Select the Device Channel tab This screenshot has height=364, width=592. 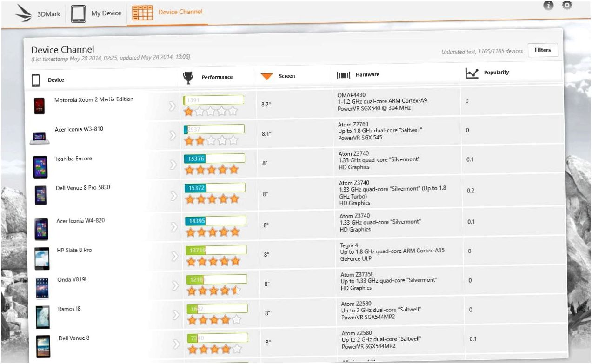click(167, 13)
